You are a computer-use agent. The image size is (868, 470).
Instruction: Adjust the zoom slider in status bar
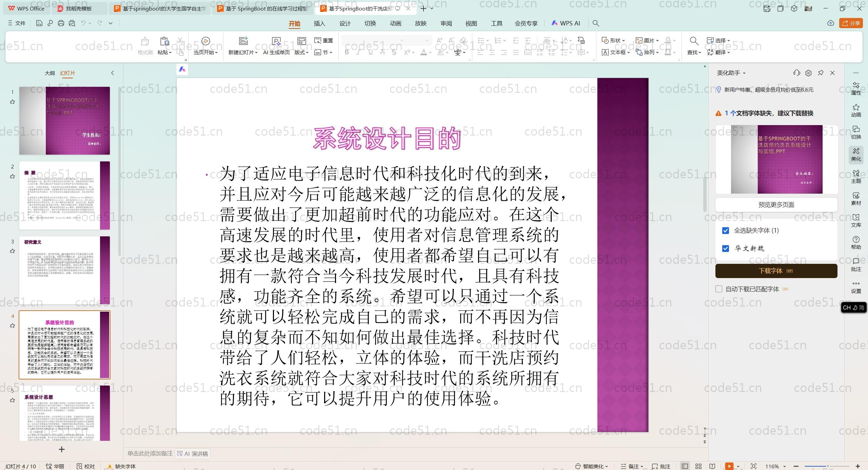[827, 466]
